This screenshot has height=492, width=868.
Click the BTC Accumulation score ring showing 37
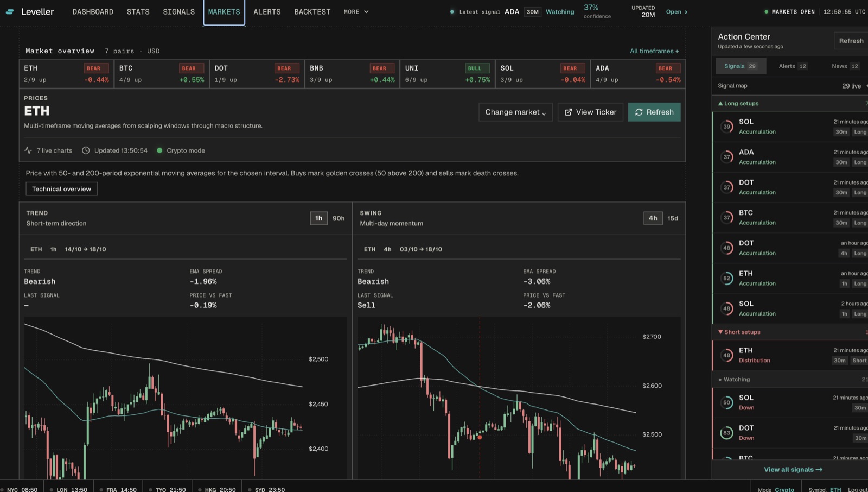(x=726, y=218)
